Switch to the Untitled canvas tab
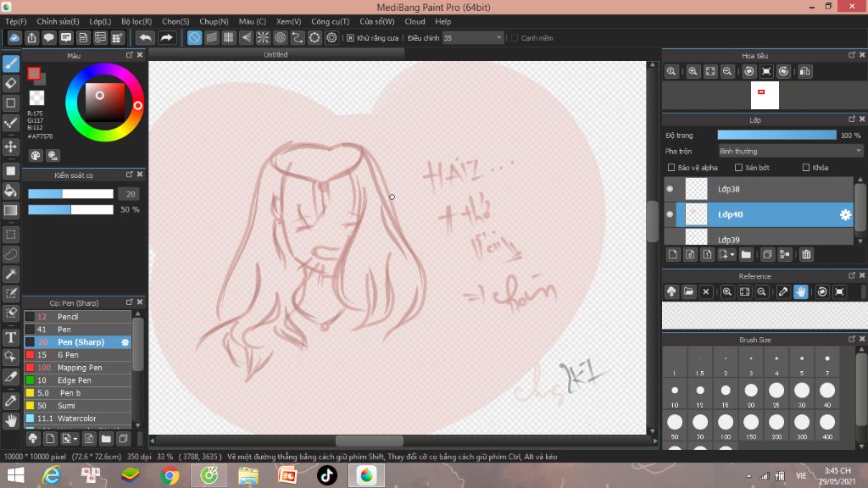Screen dimensions: 868x488 pos(275,54)
